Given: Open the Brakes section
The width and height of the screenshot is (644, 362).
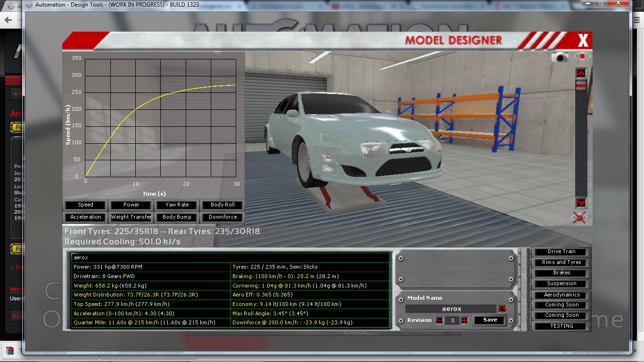Looking at the screenshot, I should (x=561, y=273).
